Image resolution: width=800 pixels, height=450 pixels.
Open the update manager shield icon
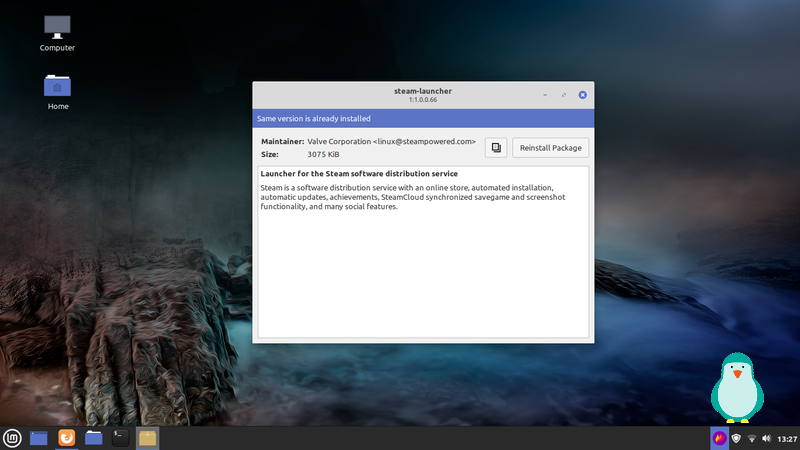point(736,438)
